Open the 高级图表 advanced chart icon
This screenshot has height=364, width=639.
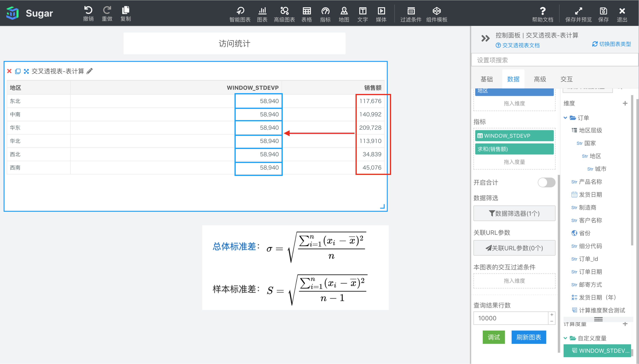pos(284,14)
